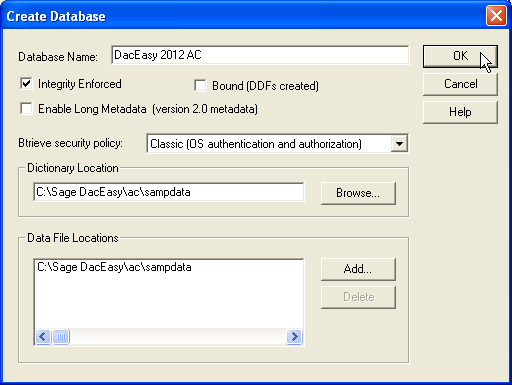Click the left scroll arrow in data file list
Viewport: 512px width, 385px height.
43,336
